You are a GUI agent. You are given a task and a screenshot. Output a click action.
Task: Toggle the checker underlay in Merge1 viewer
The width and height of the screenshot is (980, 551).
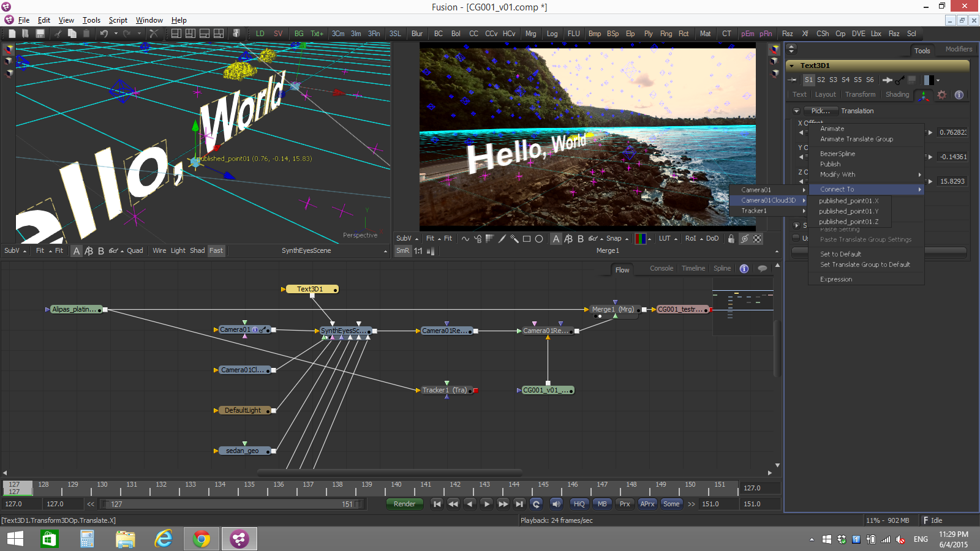click(x=758, y=239)
